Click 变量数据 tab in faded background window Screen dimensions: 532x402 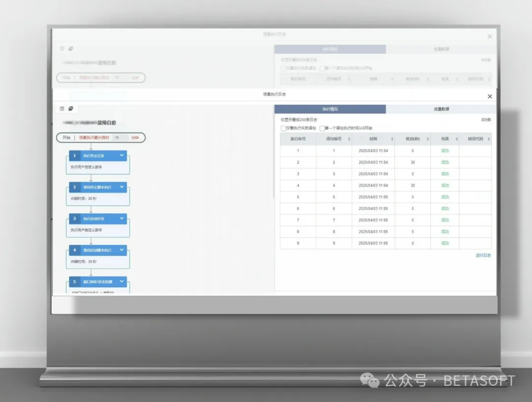coord(441,49)
